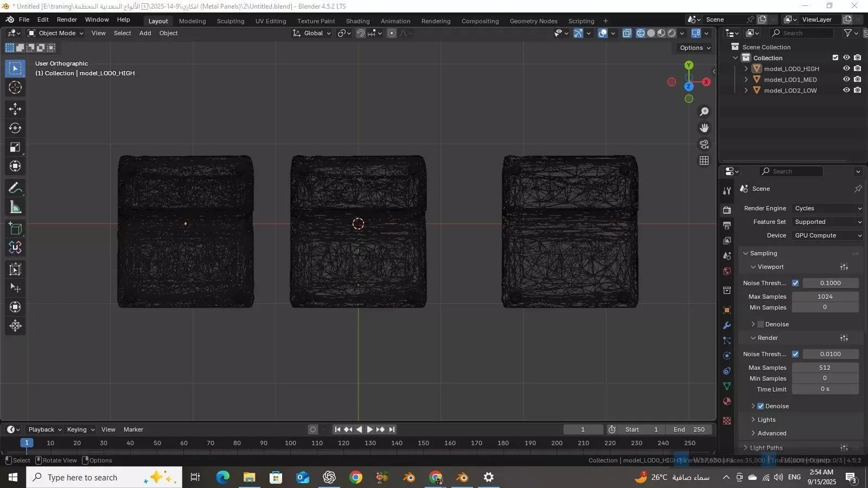Click the Blender logo menu icon
The image size is (868, 488).
[10, 20]
